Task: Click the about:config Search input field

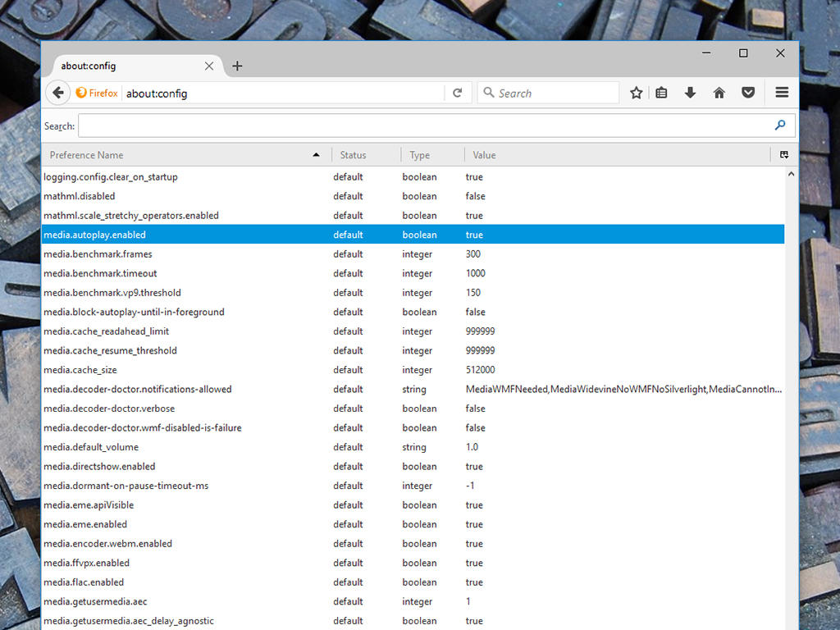Action: click(422, 126)
